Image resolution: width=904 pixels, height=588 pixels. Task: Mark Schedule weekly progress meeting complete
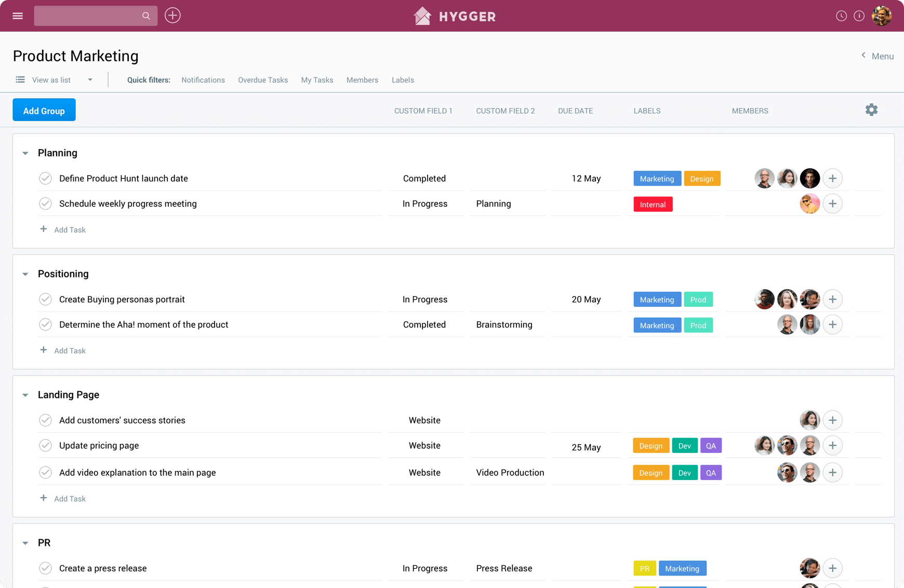pos(45,203)
